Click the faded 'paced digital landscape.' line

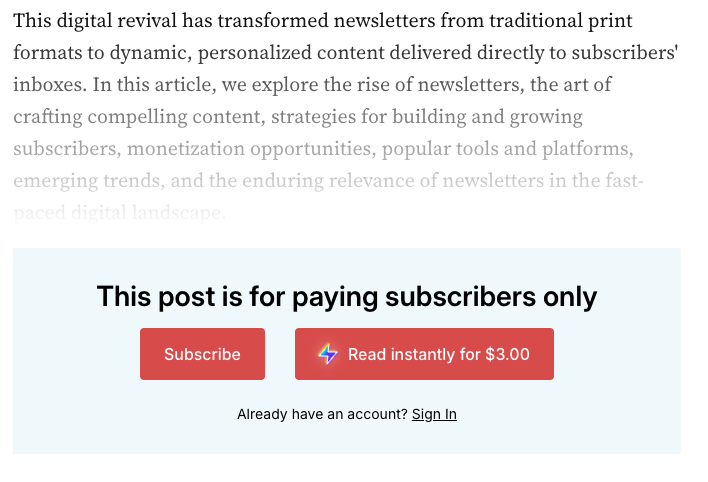tap(119, 213)
